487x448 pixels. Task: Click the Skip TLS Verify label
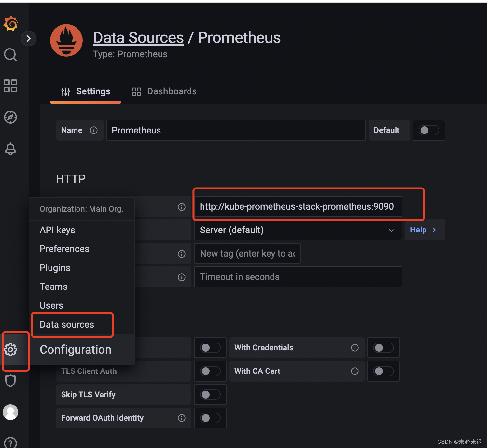click(x=88, y=395)
